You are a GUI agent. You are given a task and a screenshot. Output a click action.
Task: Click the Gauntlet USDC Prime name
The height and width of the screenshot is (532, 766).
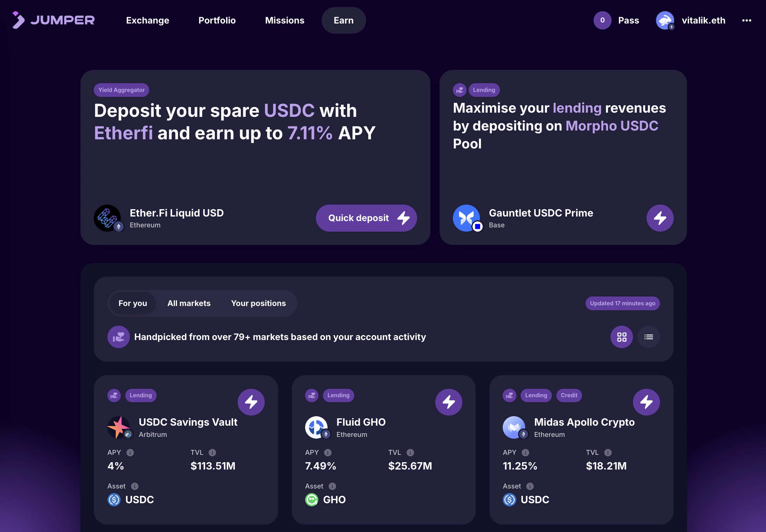[x=541, y=213]
